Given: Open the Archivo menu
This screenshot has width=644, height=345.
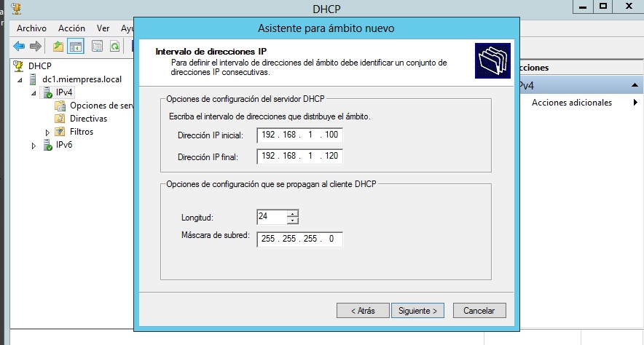Looking at the screenshot, I should coord(31,28).
